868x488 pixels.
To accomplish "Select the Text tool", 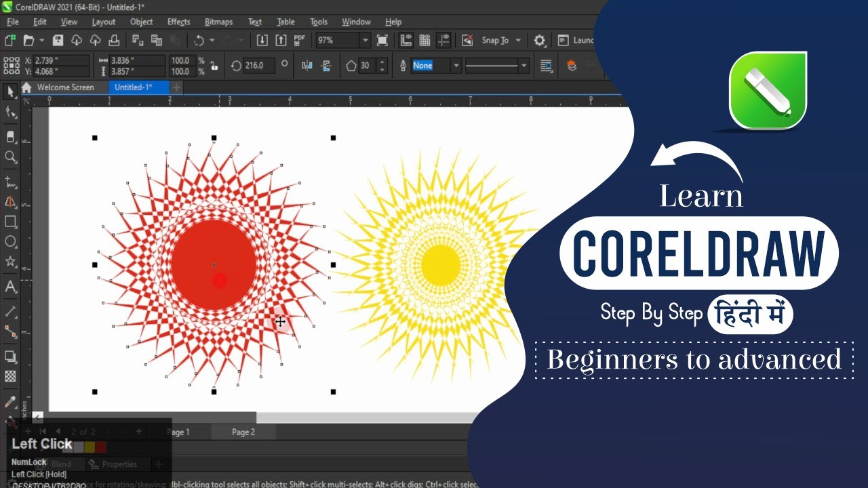I will tap(10, 287).
